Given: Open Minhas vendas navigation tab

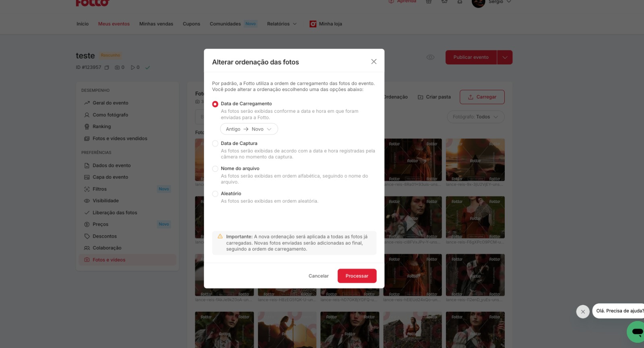Looking at the screenshot, I should pos(156,24).
